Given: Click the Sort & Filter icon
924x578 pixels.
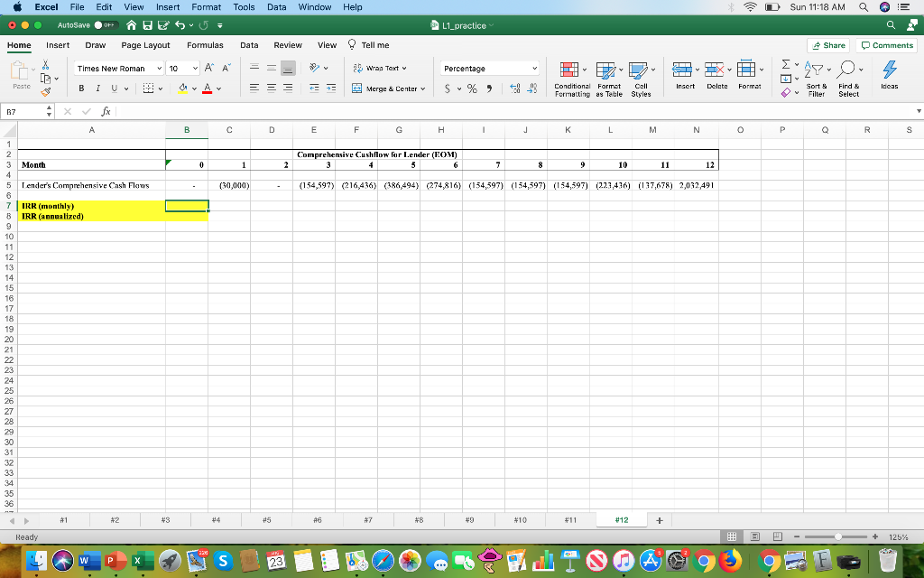Looking at the screenshot, I should tap(817, 79).
